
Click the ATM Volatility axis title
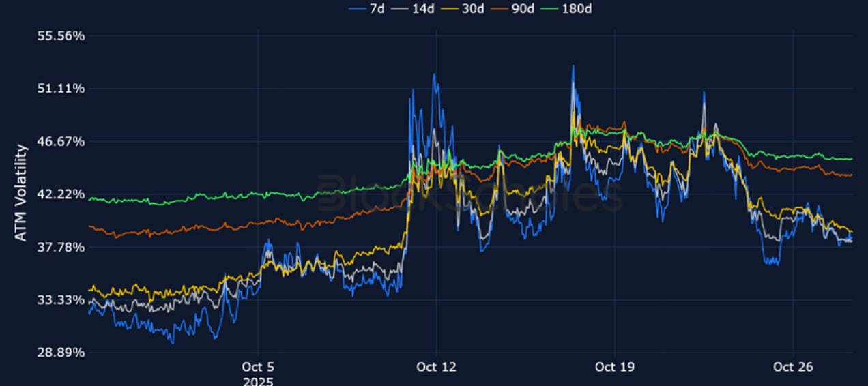pyautogui.click(x=21, y=193)
